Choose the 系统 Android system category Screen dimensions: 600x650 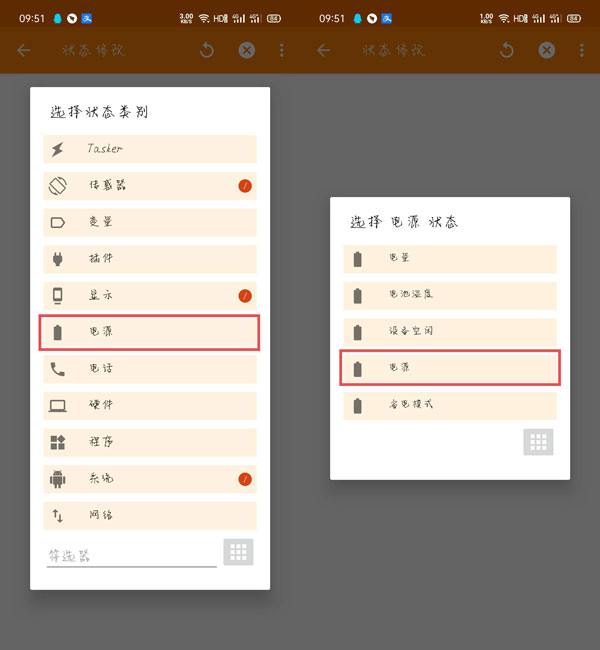150,479
